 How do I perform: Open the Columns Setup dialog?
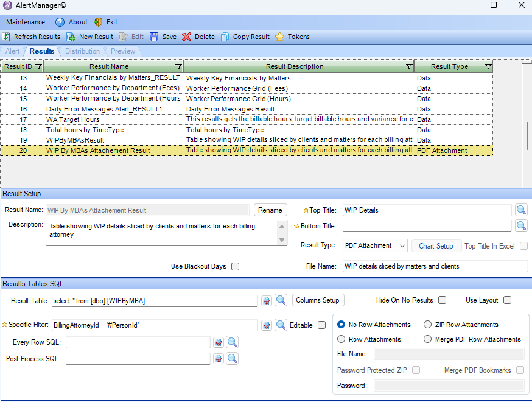coord(318,300)
